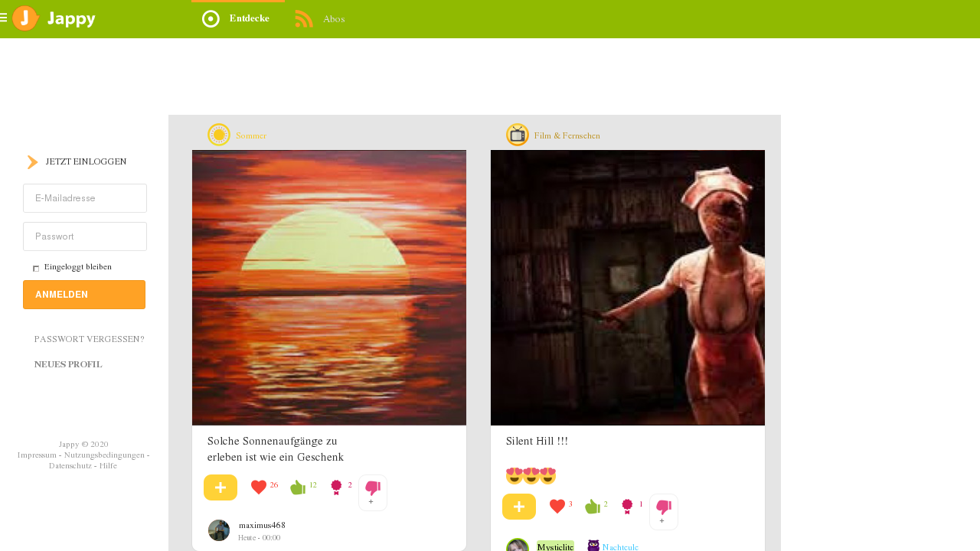The image size is (980, 551).
Task: Click award ribbon icon on Silent Hill post
Action: [628, 507]
